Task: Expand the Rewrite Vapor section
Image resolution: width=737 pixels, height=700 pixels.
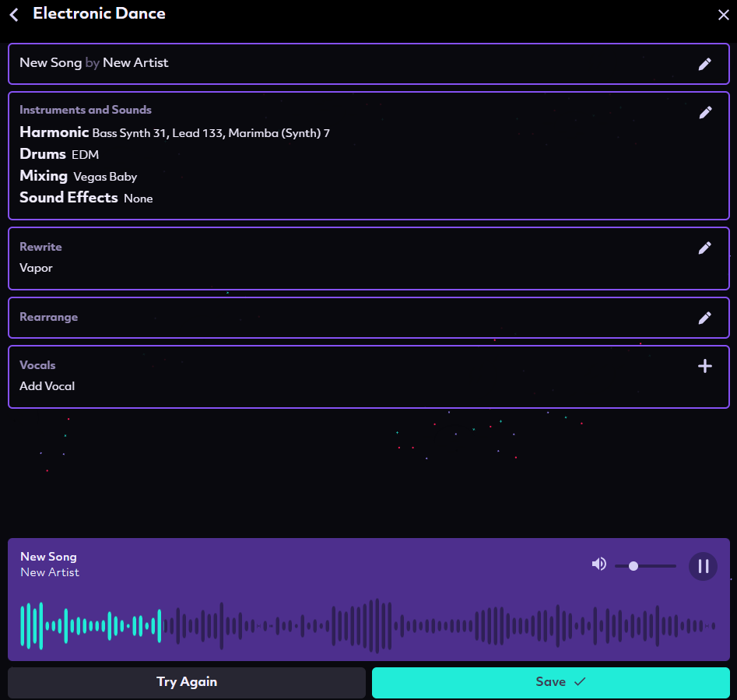Action: tap(36, 268)
